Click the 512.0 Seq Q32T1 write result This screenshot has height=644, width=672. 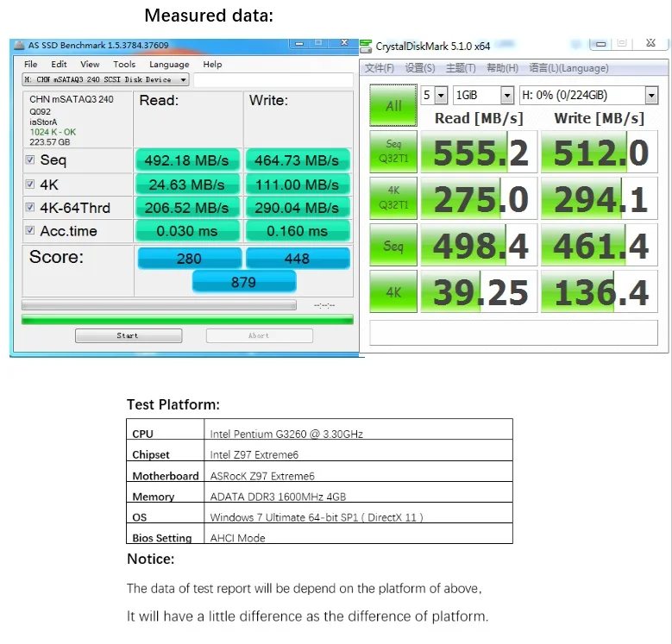pos(600,152)
